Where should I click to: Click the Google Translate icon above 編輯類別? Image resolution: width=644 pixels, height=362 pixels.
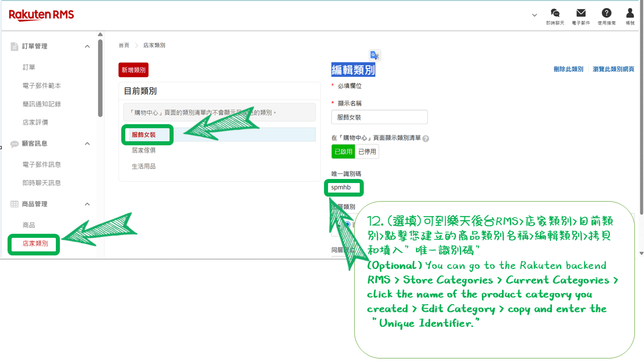375,55
